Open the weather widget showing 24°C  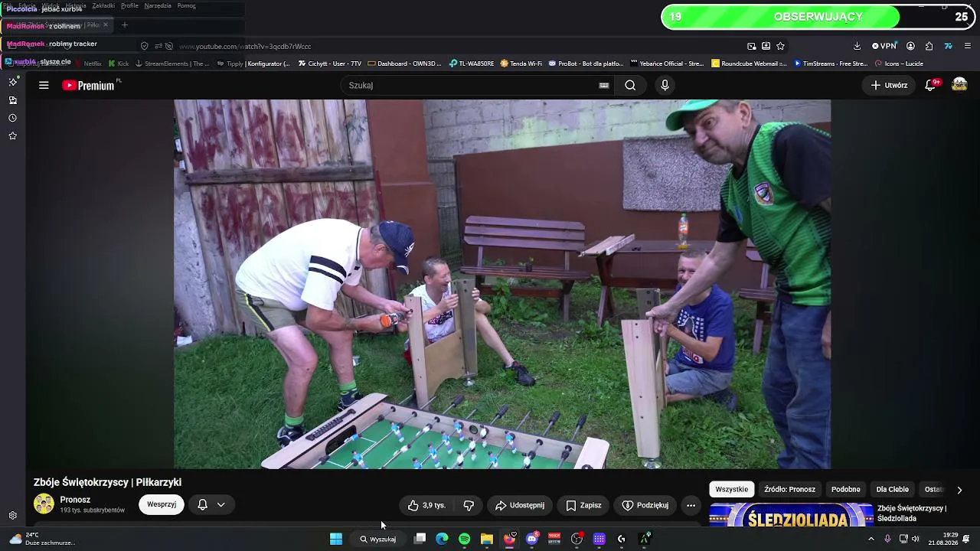tap(42, 539)
